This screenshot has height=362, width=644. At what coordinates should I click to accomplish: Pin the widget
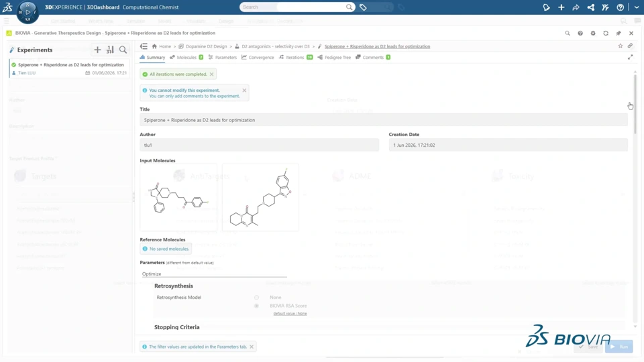(618, 34)
